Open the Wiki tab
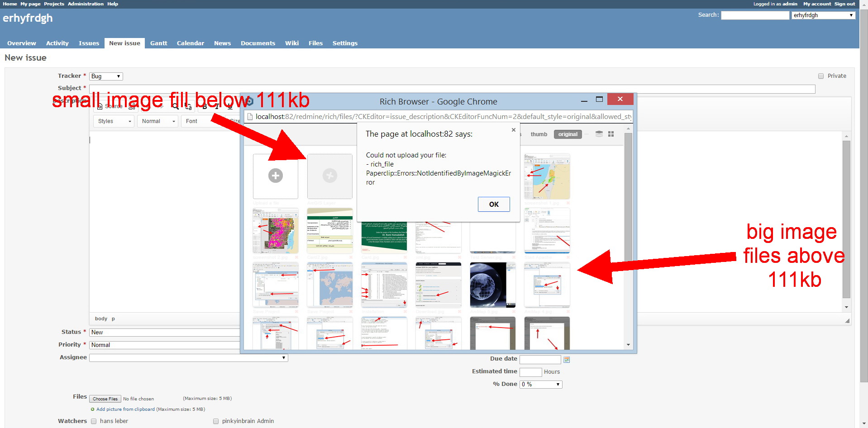The width and height of the screenshot is (868, 428). pyautogui.click(x=291, y=43)
